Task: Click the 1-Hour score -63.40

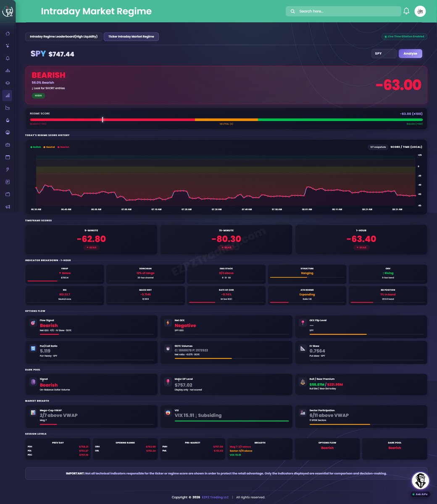Action: tap(361, 239)
